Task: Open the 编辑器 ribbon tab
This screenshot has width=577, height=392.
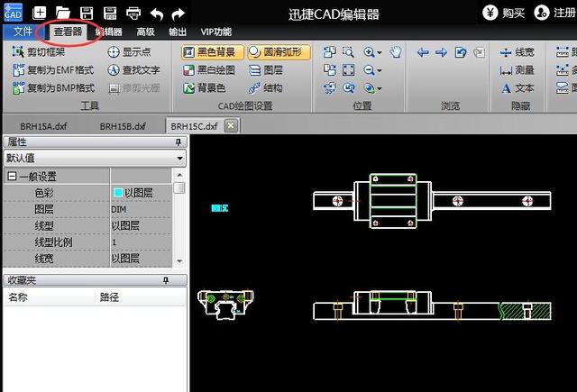Action: click(109, 32)
